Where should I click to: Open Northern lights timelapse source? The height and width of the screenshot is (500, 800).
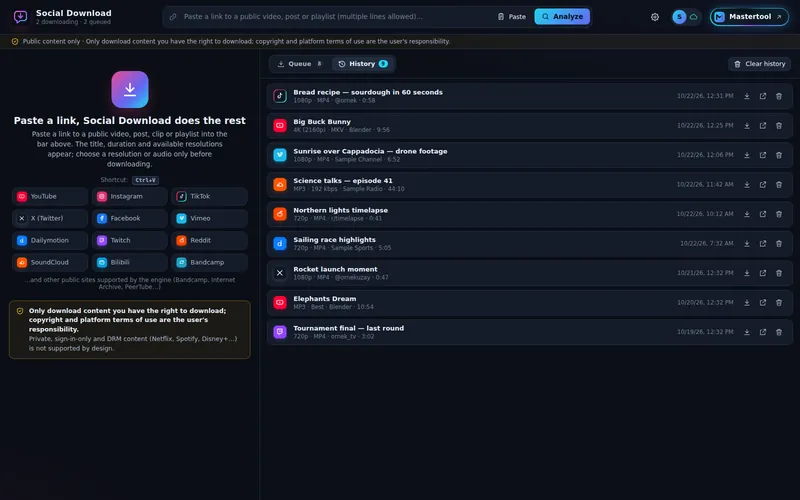pos(763,214)
